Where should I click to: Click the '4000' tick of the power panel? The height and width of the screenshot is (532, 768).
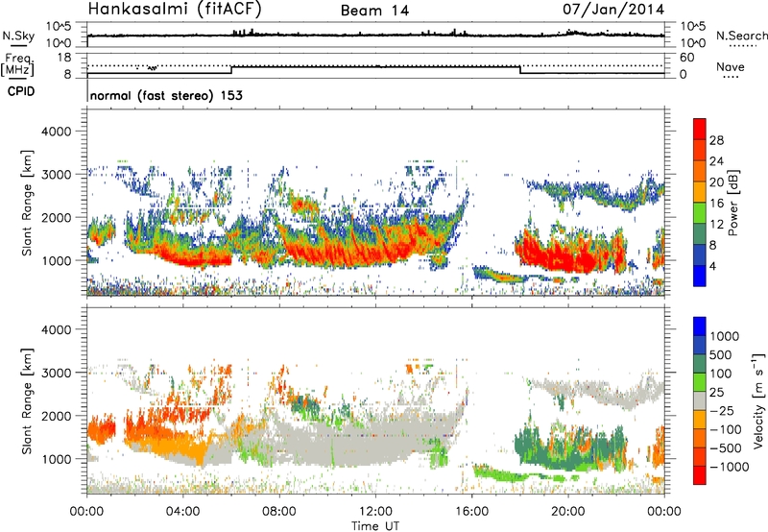click(x=57, y=132)
